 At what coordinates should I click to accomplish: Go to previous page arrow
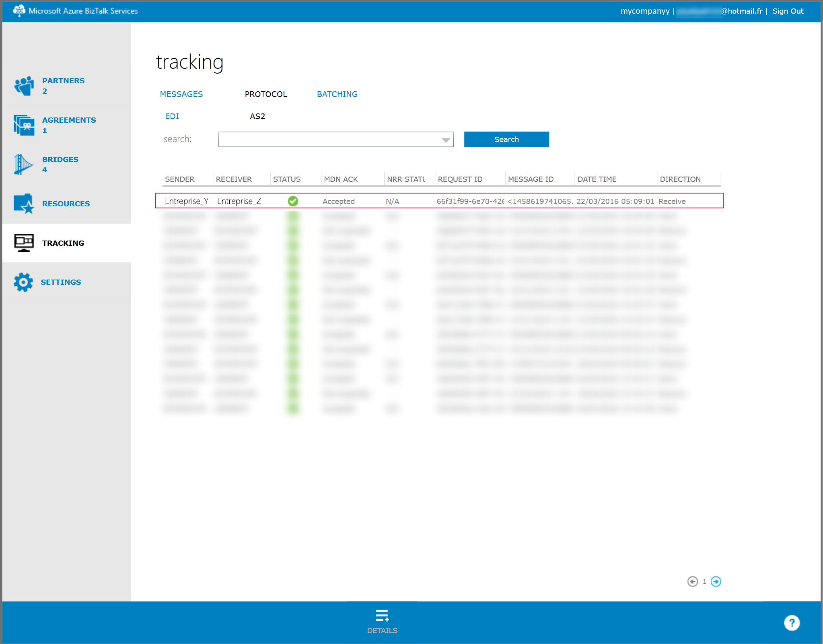(692, 582)
